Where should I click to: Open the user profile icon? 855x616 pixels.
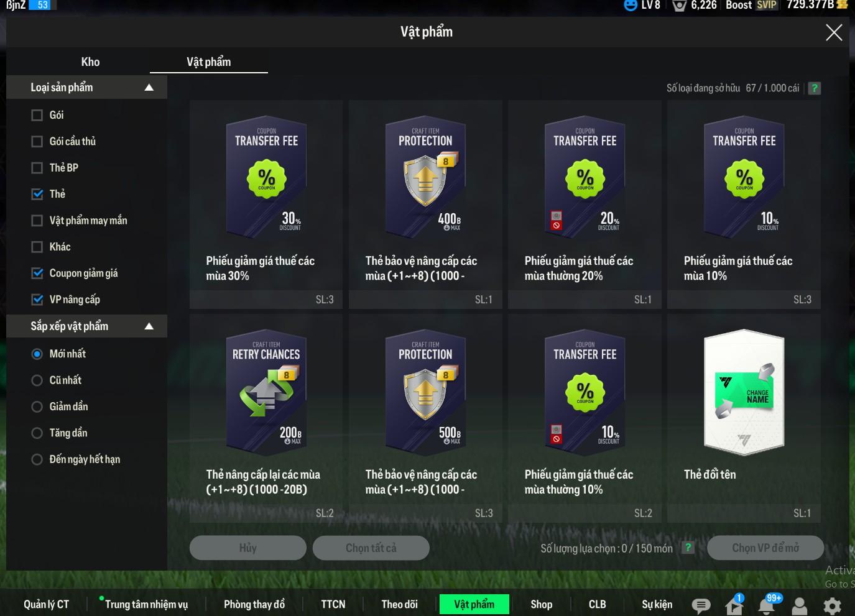click(800, 605)
